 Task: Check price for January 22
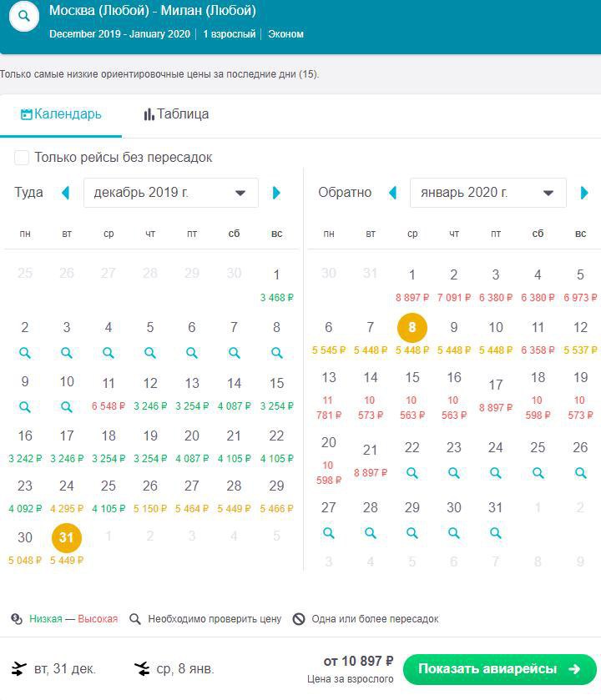(412, 473)
